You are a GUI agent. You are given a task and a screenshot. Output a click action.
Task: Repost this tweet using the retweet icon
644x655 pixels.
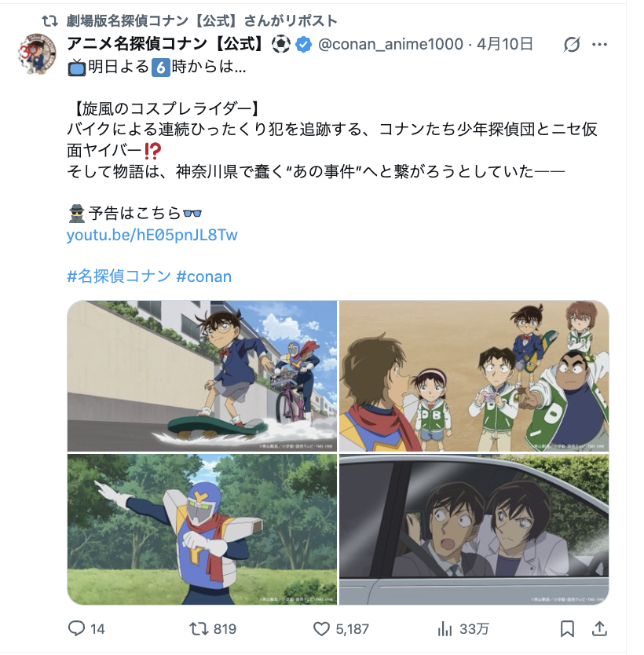199,628
